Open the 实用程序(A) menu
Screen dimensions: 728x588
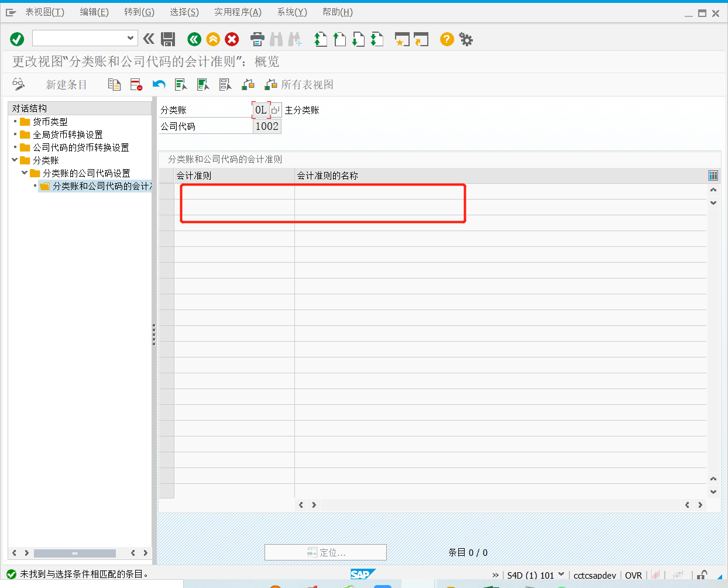(x=238, y=12)
